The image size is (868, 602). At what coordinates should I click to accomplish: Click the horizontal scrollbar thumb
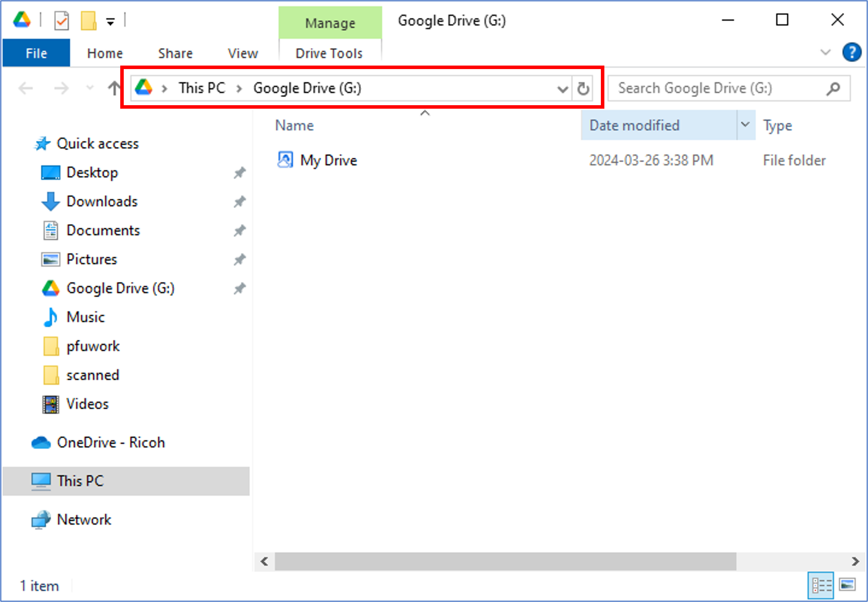(x=505, y=562)
